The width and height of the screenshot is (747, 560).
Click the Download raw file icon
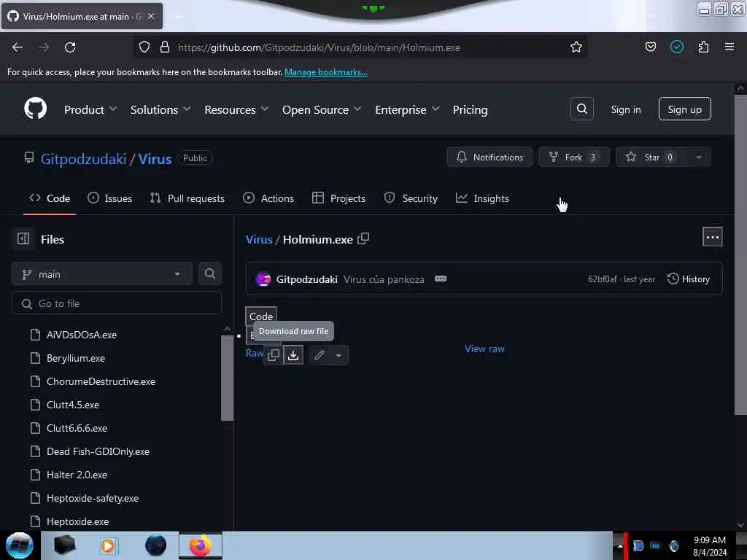293,355
